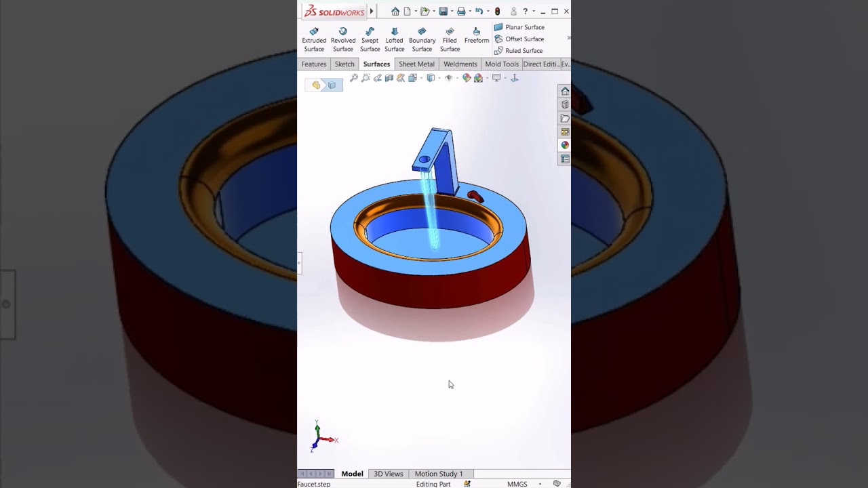This screenshot has width=868, height=488.
Task: Open SOLIDWORKS Resources in task pane
Action: tap(565, 91)
